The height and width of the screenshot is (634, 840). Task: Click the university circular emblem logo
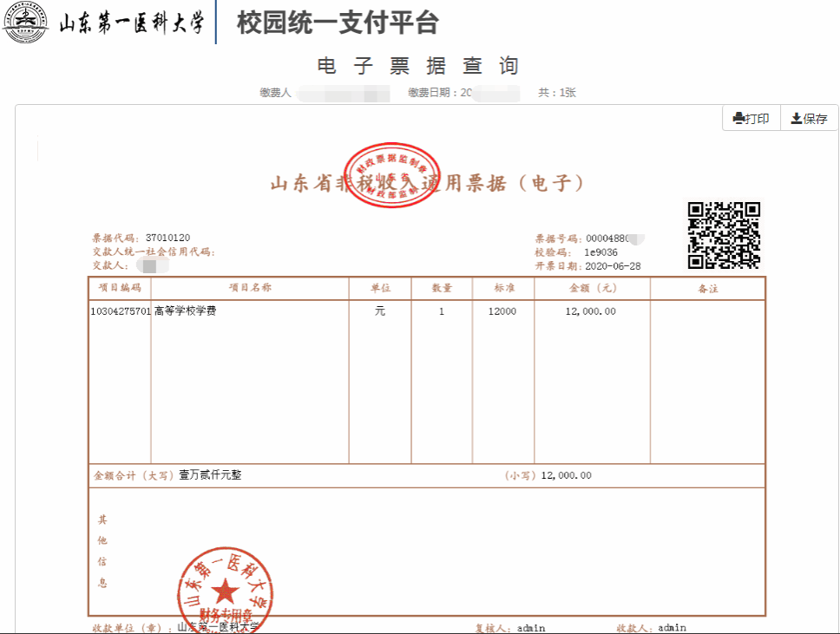(26, 23)
